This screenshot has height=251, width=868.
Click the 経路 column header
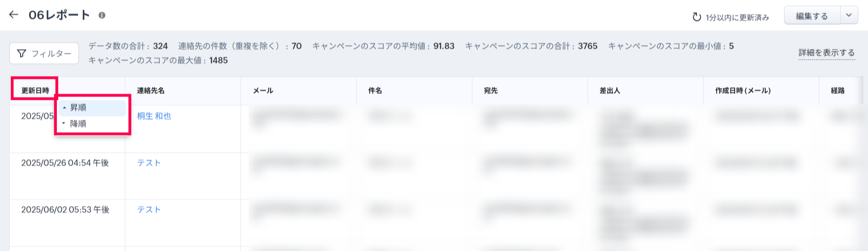pos(837,90)
